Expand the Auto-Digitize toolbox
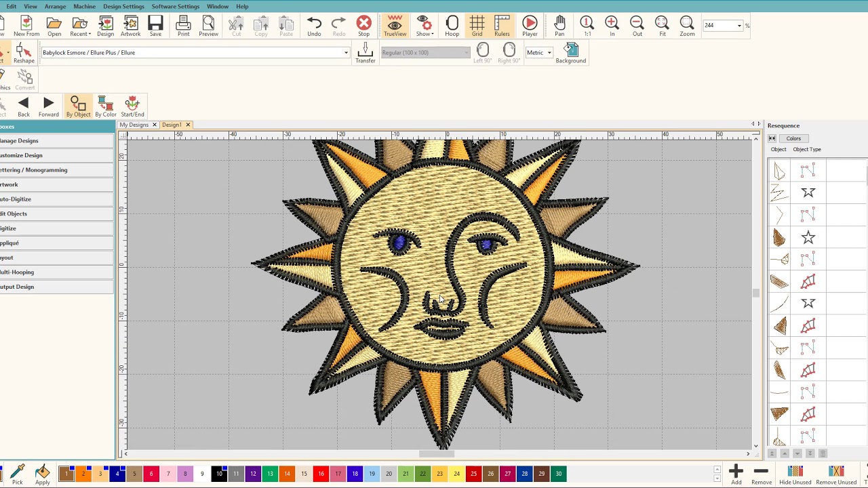 coord(57,199)
